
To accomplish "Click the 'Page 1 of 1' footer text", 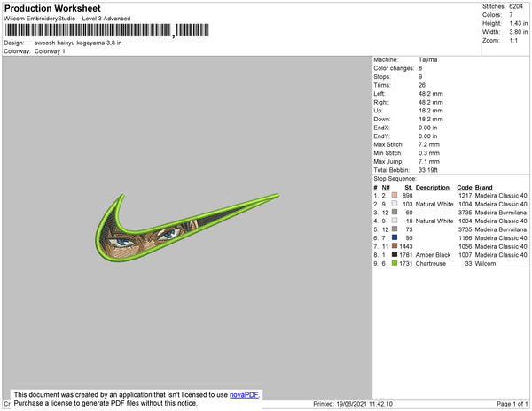I will point(512,404).
